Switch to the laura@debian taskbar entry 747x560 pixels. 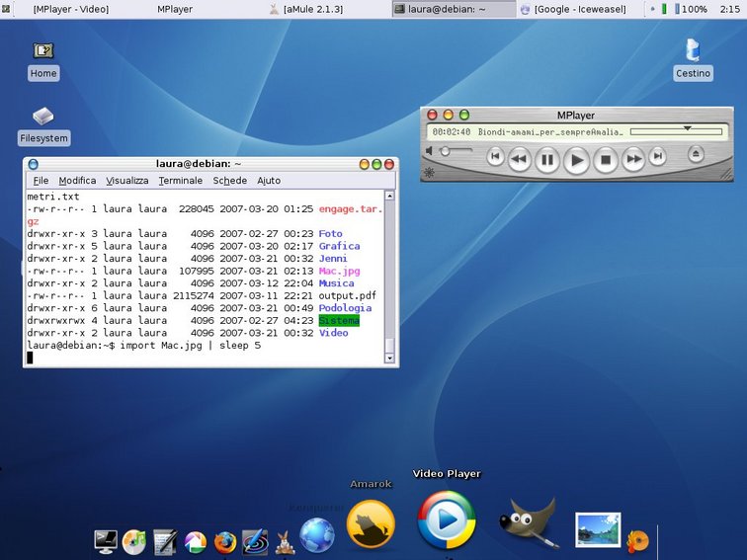point(454,9)
